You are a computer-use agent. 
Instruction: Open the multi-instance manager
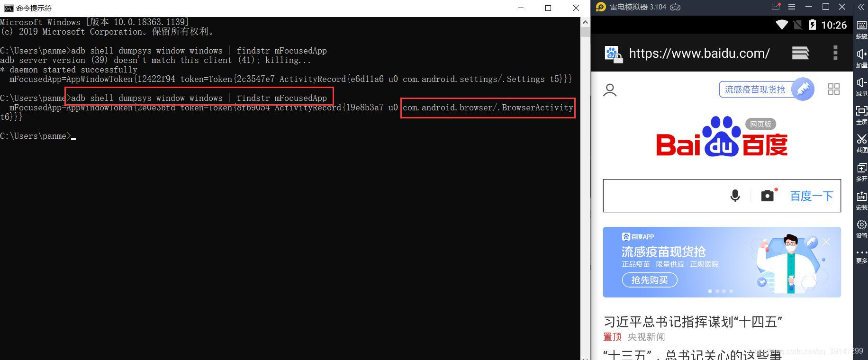pos(861,171)
